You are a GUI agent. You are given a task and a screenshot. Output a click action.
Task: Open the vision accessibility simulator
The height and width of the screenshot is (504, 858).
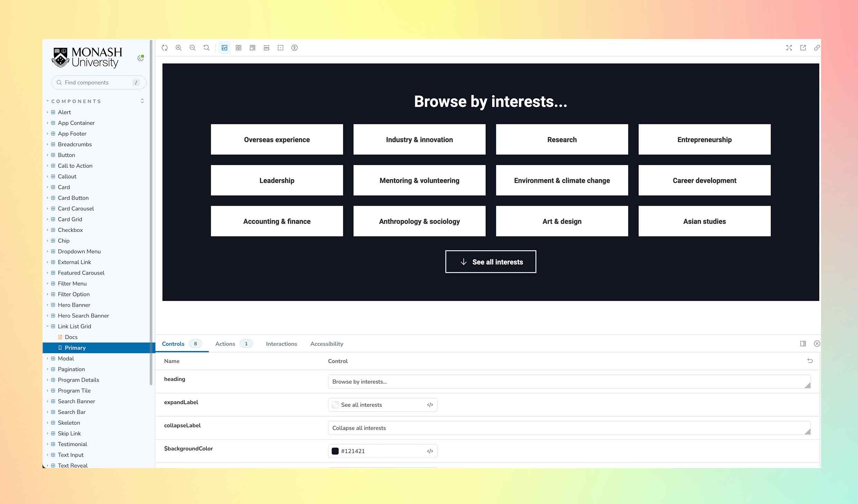pos(294,48)
